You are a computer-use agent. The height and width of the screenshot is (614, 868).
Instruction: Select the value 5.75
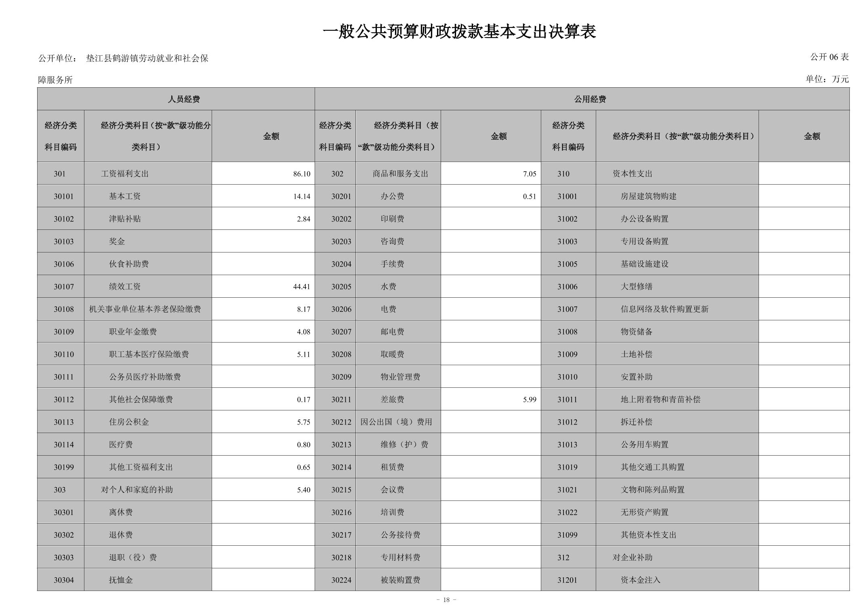303,422
